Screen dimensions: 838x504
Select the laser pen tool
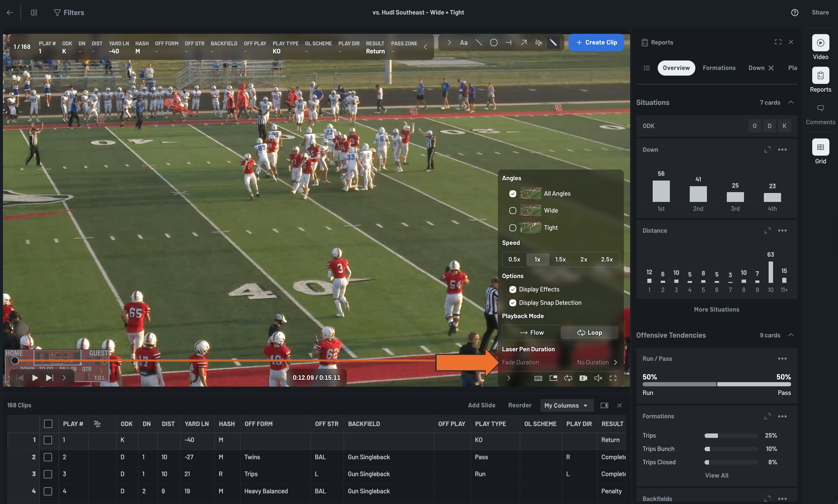[x=553, y=42]
